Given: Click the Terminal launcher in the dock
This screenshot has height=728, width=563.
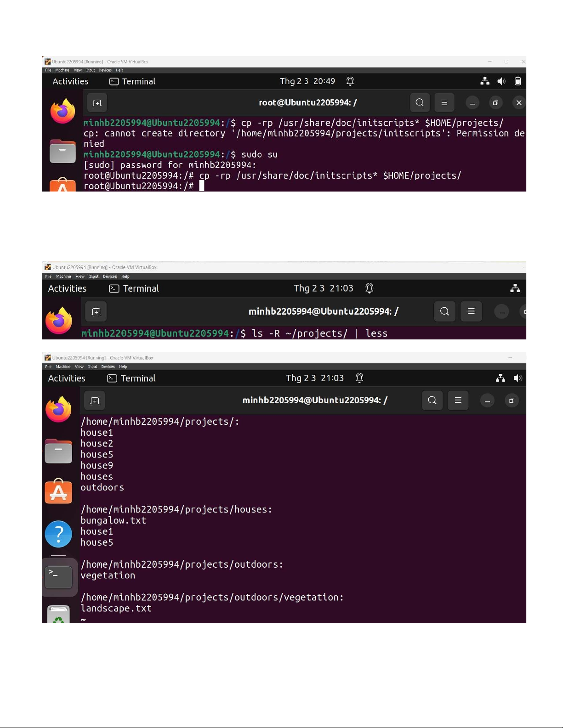Looking at the screenshot, I should [x=58, y=577].
